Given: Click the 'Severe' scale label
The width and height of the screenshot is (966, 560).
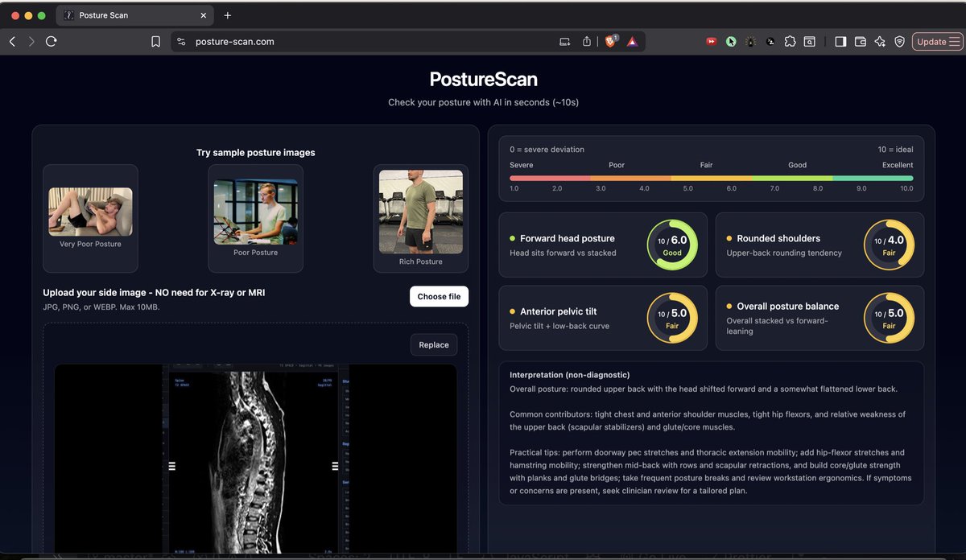Looking at the screenshot, I should click(521, 165).
